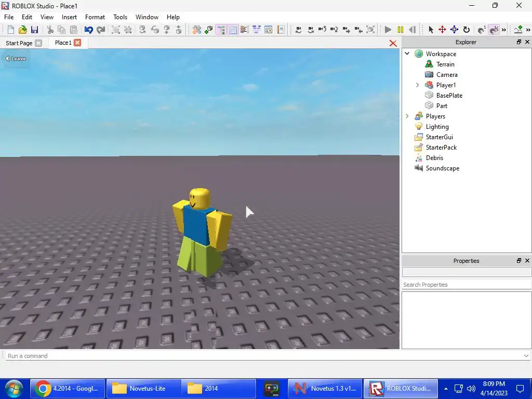The width and height of the screenshot is (532, 399).
Task: Tilt camera down with toolbar icon
Action: [334, 30]
